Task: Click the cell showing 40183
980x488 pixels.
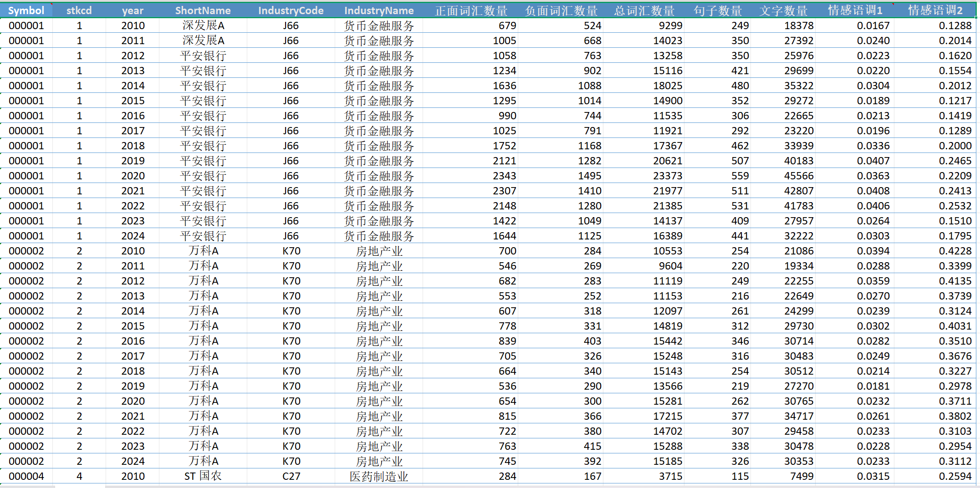Action: pos(783,161)
